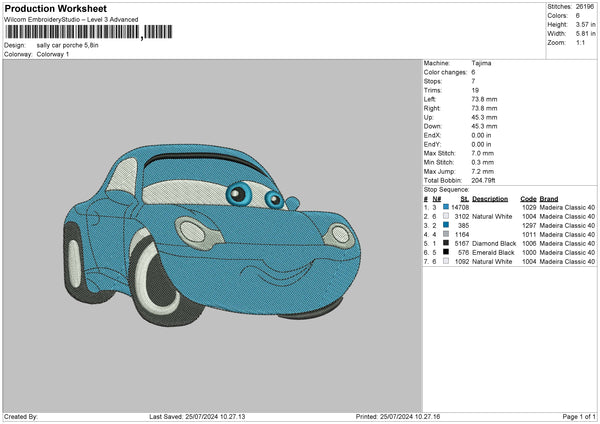Click the Zoom 1:1 value

[578, 44]
